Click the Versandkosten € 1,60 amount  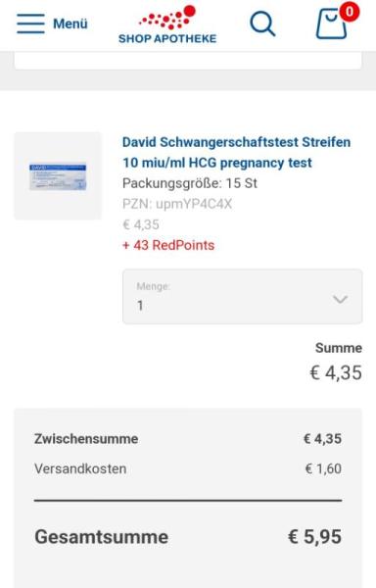pyautogui.click(x=323, y=468)
